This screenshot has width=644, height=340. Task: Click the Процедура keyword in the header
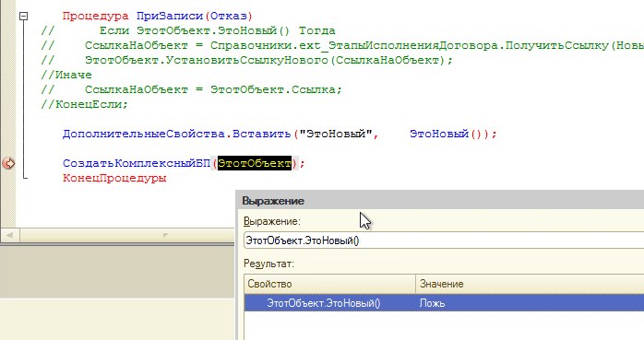(95, 16)
